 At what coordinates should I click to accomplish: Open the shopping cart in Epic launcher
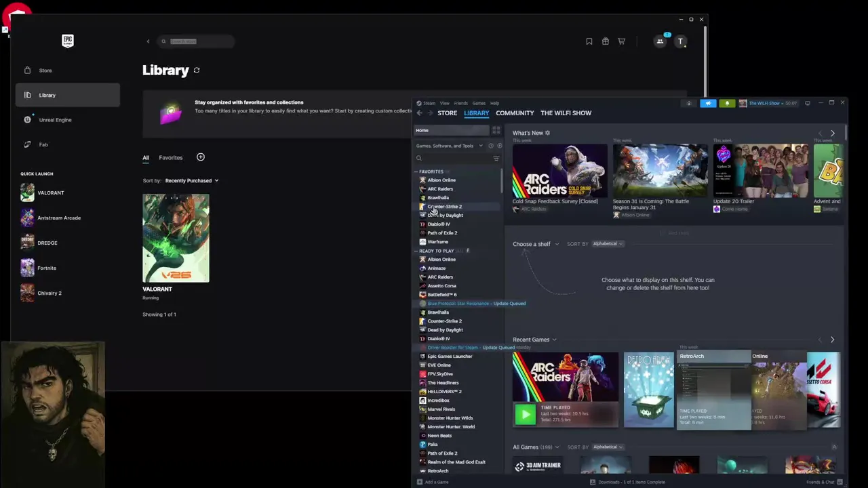pos(621,41)
